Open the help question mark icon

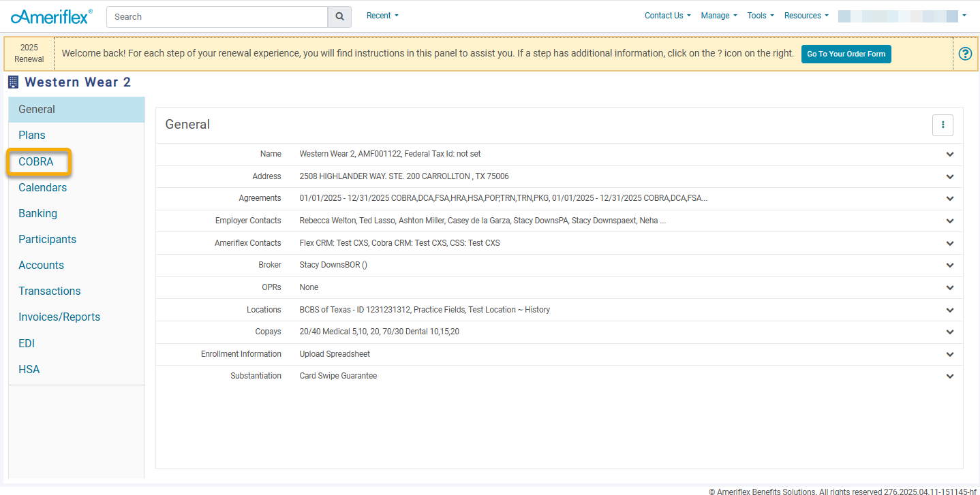coord(965,54)
